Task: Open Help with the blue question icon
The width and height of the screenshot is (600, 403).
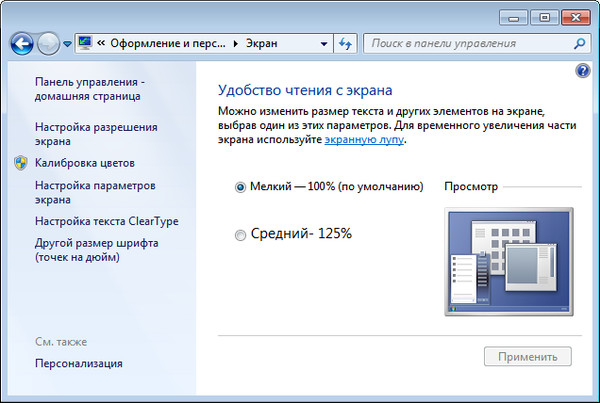Action: (x=582, y=71)
